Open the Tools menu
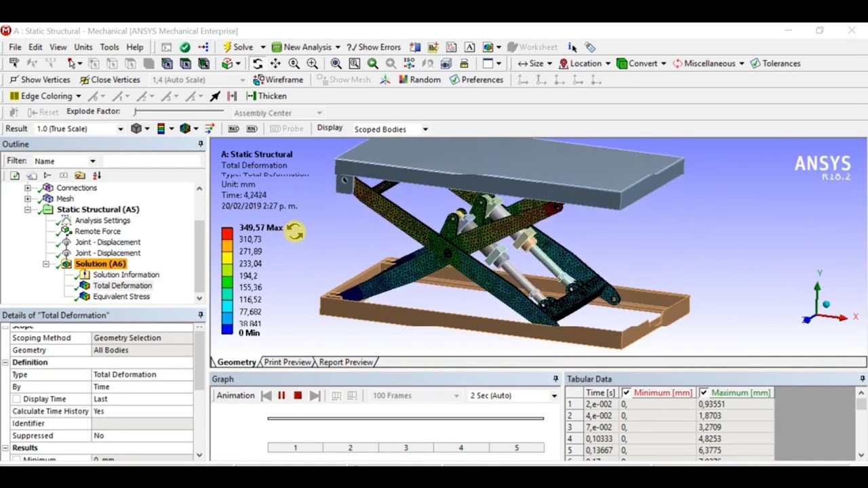The width and height of the screenshot is (868, 488). pos(109,47)
